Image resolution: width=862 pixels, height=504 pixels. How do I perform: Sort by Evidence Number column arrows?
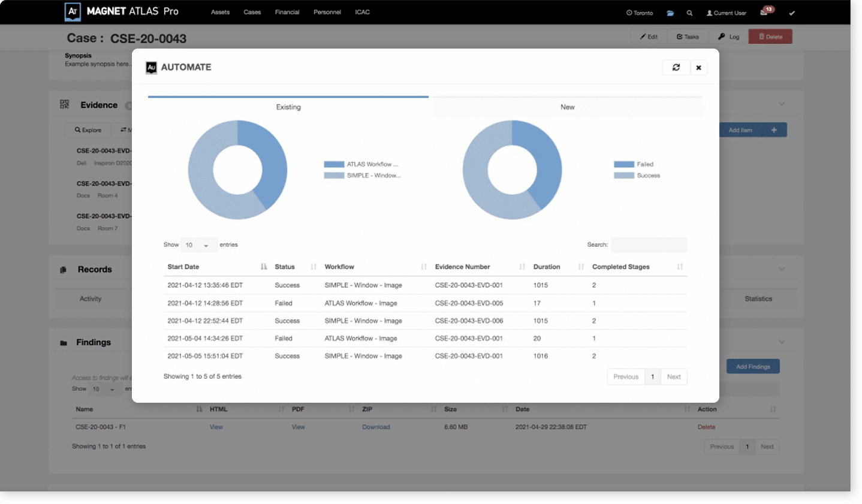click(x=522, y=267)
